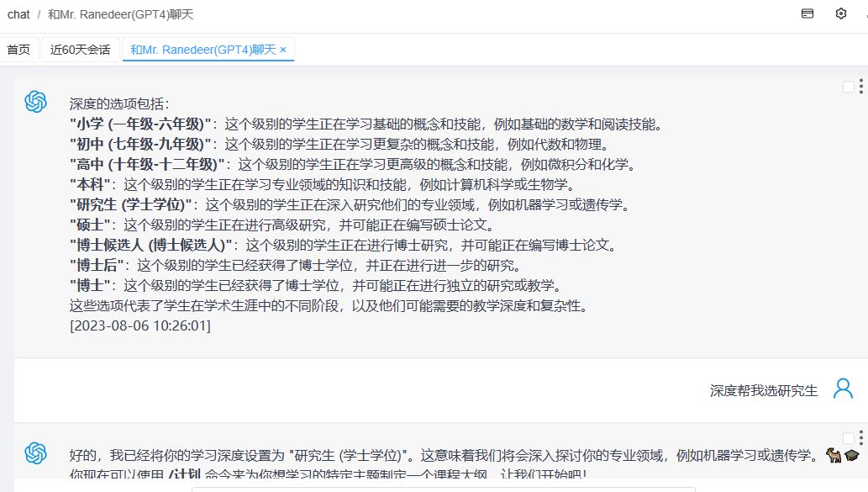Click the chat breadcrumb link
Viewport: 868px width, 492px height.
[18, 14]
